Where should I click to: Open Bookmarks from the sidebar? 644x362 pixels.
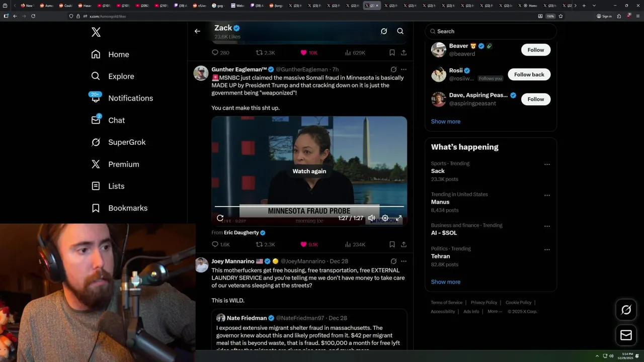(x=119, y=208)
